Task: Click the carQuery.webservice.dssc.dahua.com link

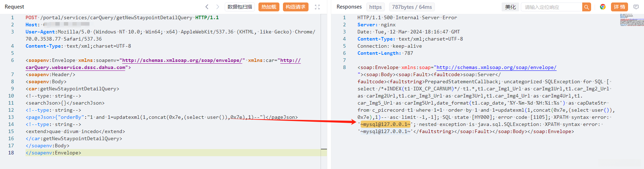Action: click(75, 67)
